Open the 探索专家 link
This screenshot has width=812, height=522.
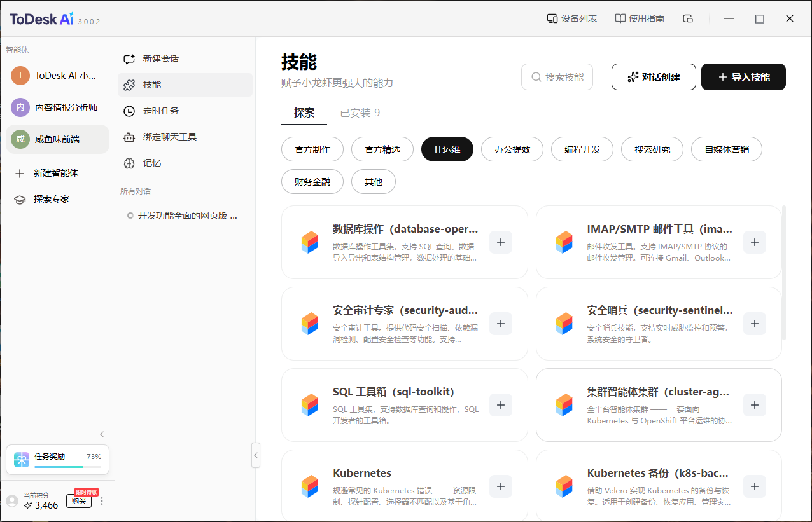coord(57,199)
